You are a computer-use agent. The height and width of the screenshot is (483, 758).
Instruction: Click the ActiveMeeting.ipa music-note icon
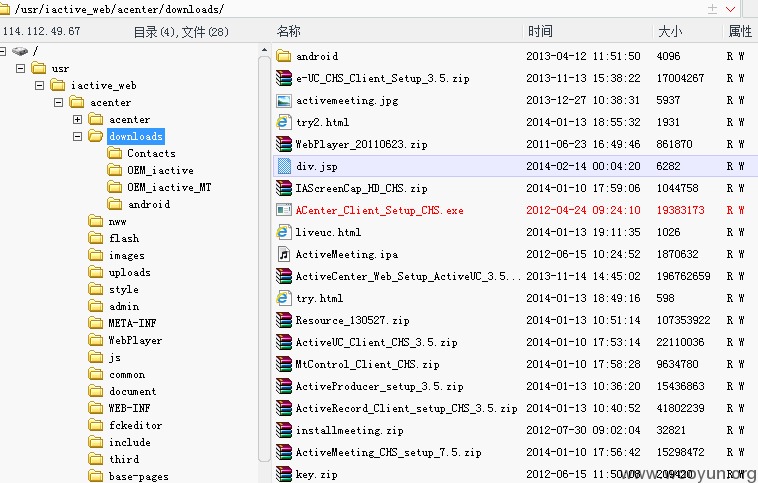click(x=284, y=254)
